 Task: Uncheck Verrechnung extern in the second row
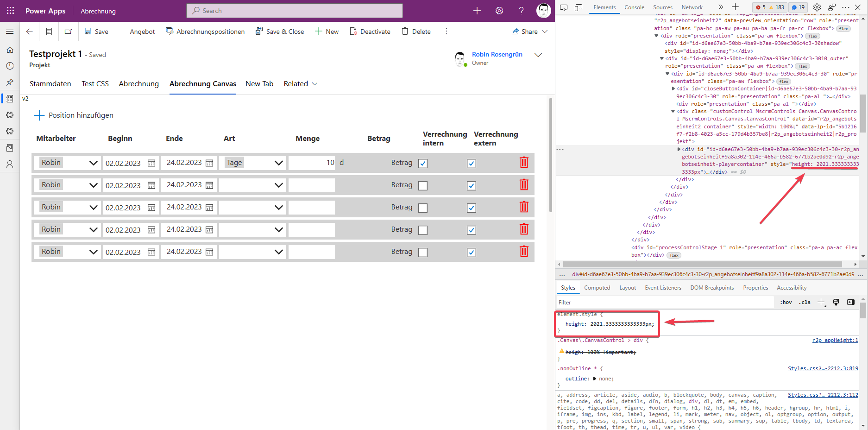[472, 185]
